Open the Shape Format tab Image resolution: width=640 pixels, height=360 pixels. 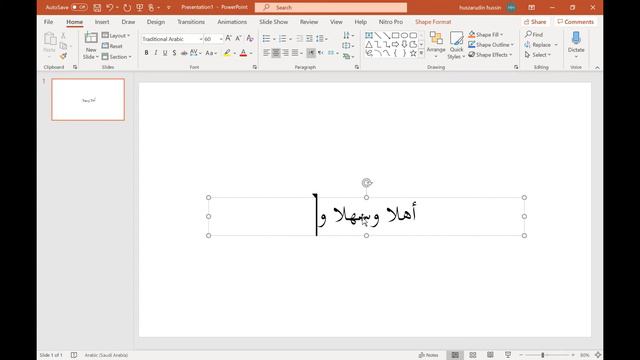click(x=433, y=22)
